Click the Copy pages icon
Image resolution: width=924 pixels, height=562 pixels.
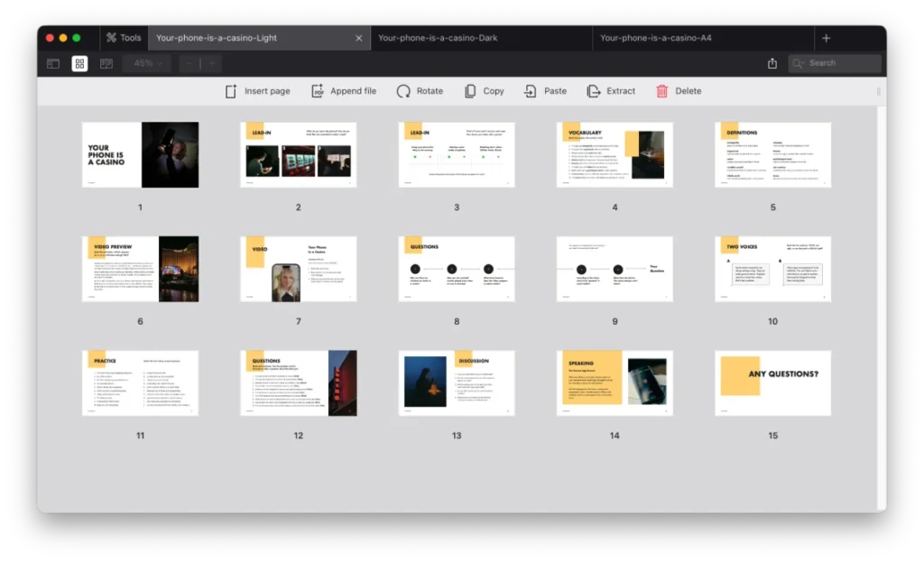point(470,91)
